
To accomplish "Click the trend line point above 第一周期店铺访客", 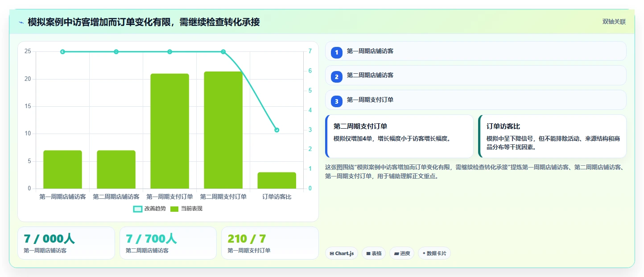I will [62, 52].
